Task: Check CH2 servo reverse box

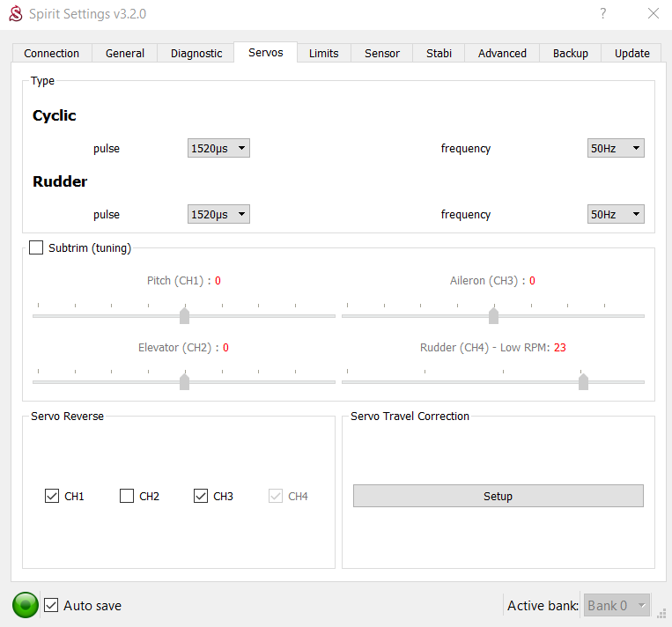Action: [127, 496]
